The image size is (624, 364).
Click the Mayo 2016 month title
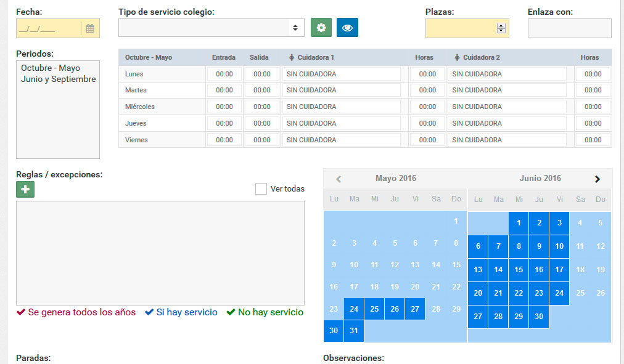click(x=396, y=179)
